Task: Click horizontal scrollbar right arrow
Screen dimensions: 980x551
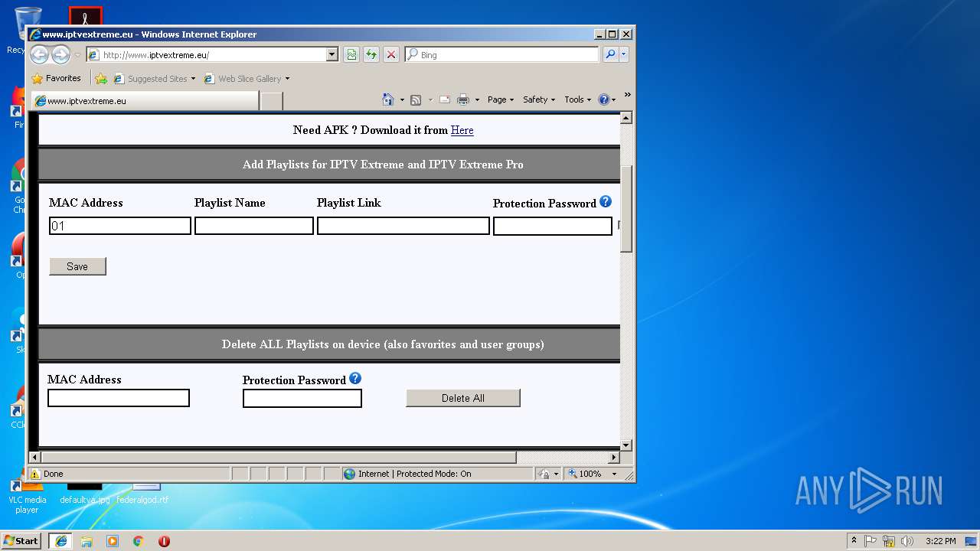Action: click(614, 458)
